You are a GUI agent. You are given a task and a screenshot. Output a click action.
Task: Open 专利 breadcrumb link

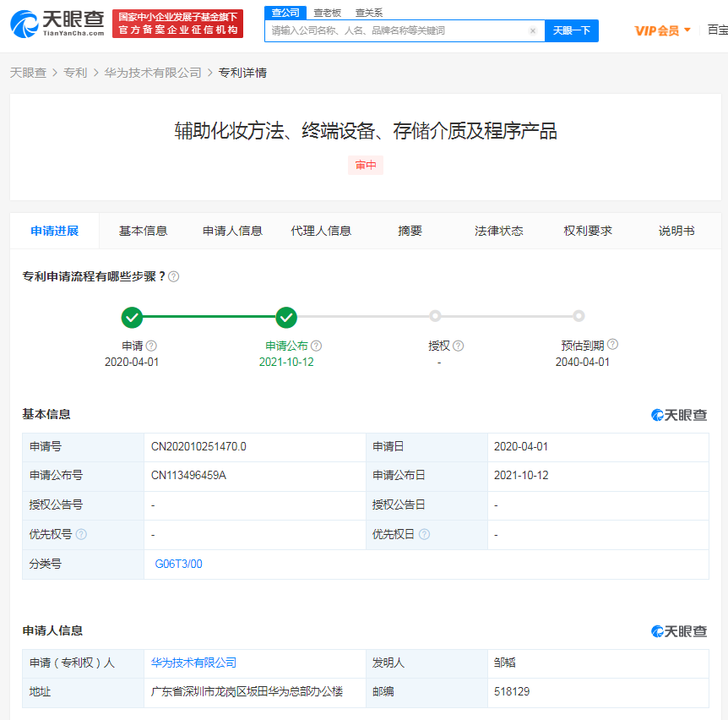coord(75,73)
